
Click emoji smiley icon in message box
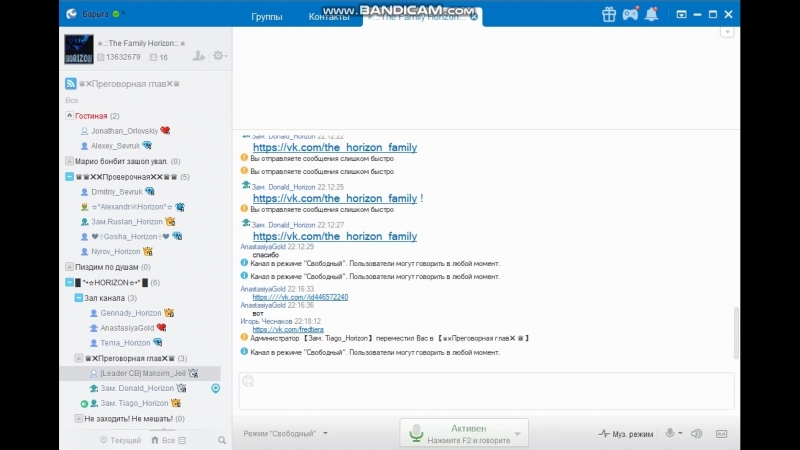pyautogui.click(x=248, y=381)
